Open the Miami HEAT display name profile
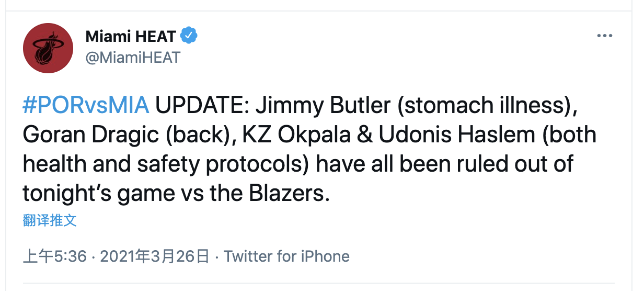 (x=131, y=36)
